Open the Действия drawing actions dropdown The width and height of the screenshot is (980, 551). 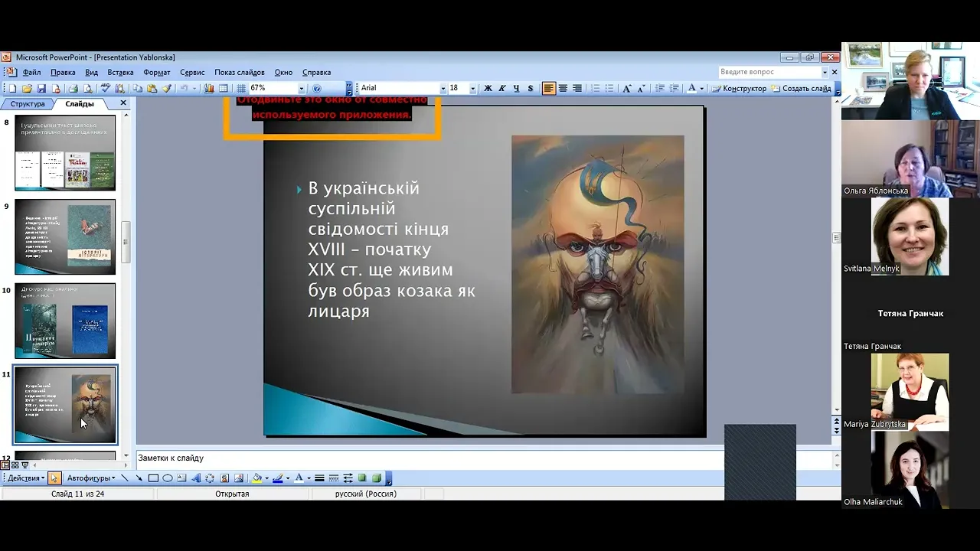(x=25, y=478)
